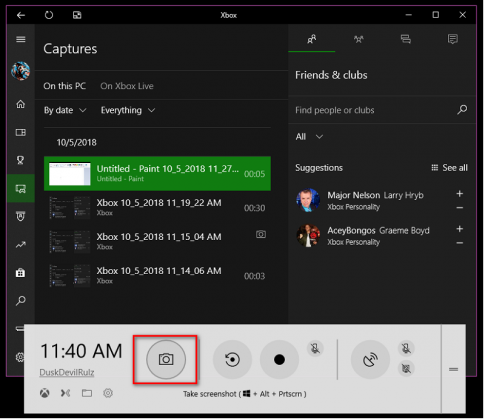Open the Game bar settings gear
The height and width of the screenshot is (420, 485).
coord(108,393)
